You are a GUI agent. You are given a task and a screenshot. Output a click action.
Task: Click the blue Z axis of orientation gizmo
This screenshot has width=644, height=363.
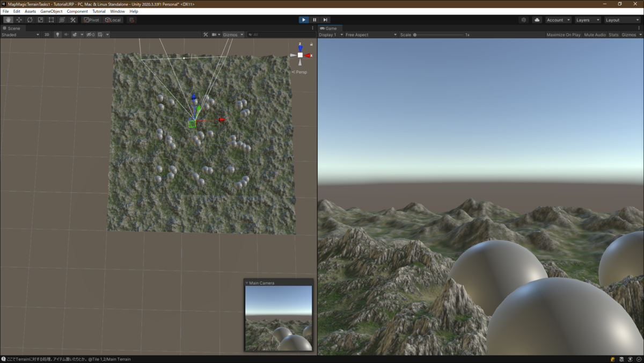point(300,48)
